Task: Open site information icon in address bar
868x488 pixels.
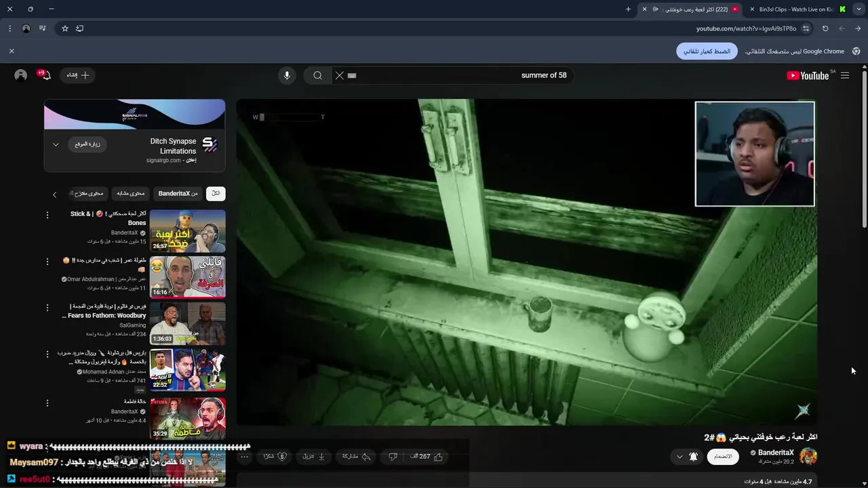Action: click(x=806, y=28)
